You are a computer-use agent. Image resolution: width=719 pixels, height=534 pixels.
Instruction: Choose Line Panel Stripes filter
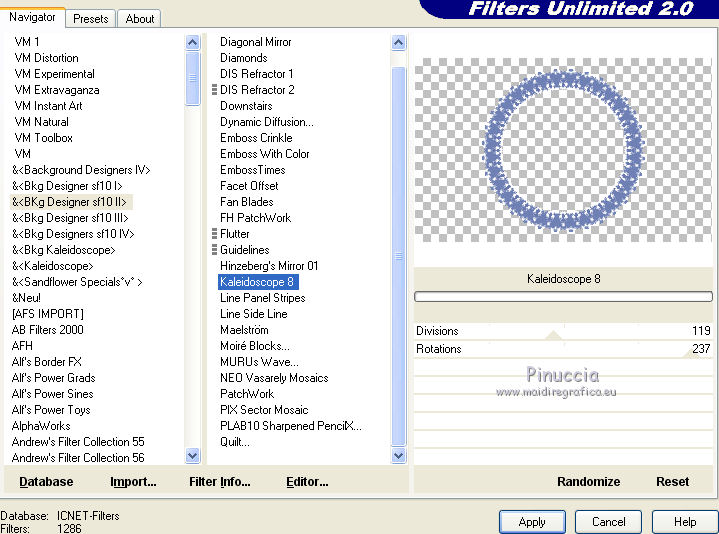262,298
